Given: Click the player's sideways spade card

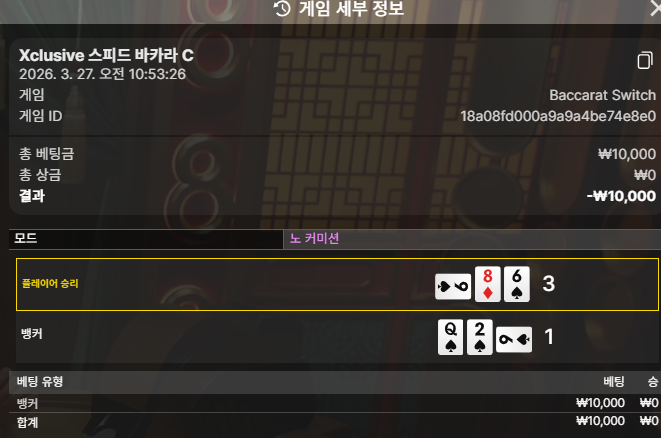Looking at the screenshot, I should [453, 287].
